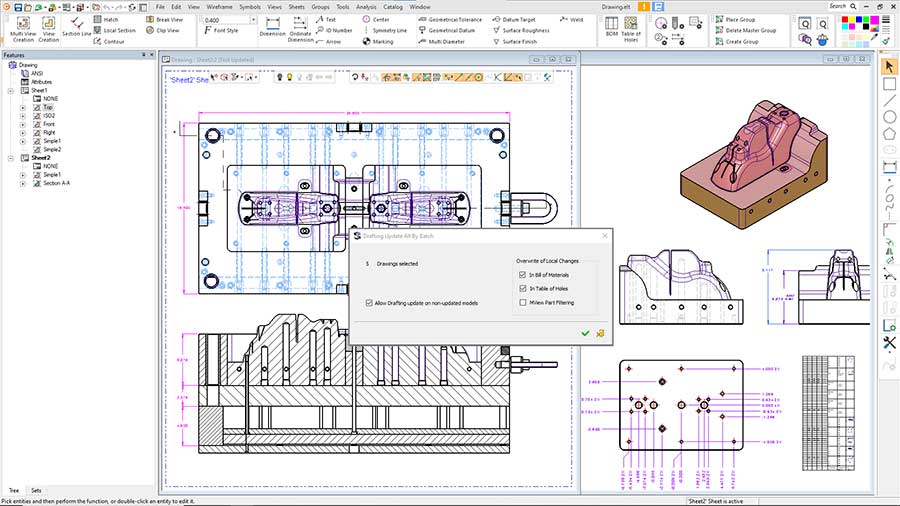Click the Dimension tool icon
Screen dimensions: 900x506
272,24
